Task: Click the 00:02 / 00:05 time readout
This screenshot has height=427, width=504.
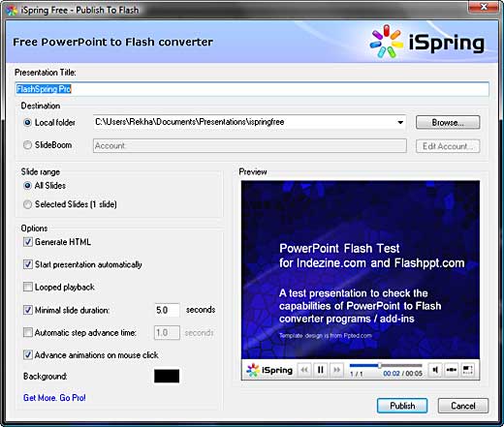Action: tap(402, 374)
